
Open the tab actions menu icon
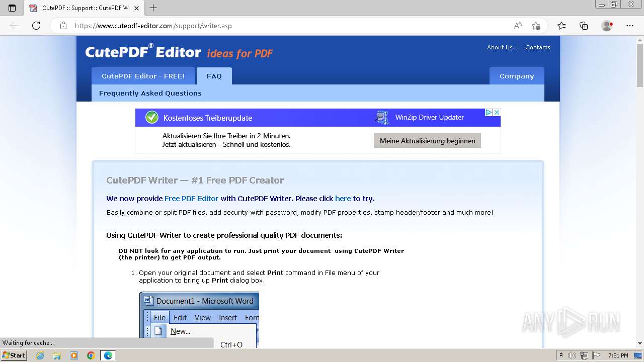click(12, 8)
